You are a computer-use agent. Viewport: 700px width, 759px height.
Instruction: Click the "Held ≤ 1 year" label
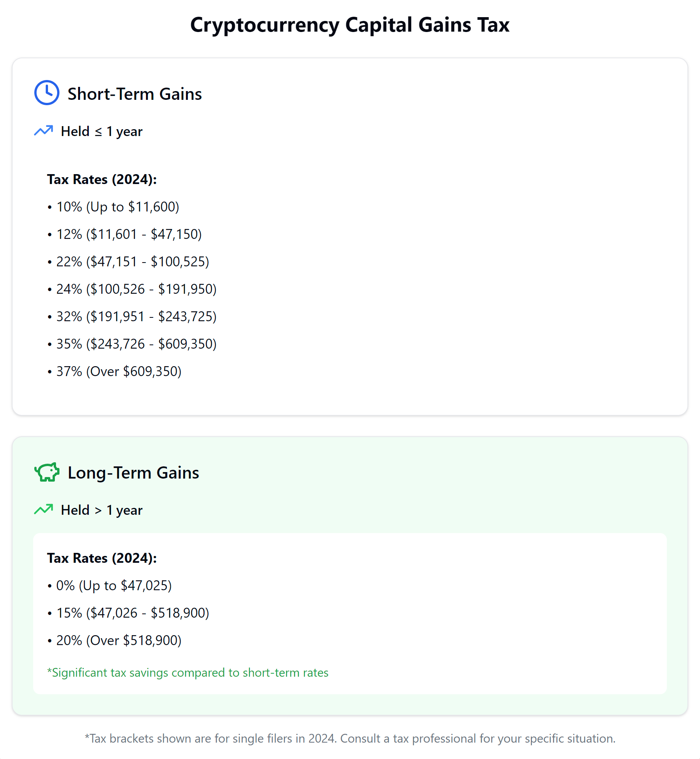click(x=101, y=131)
